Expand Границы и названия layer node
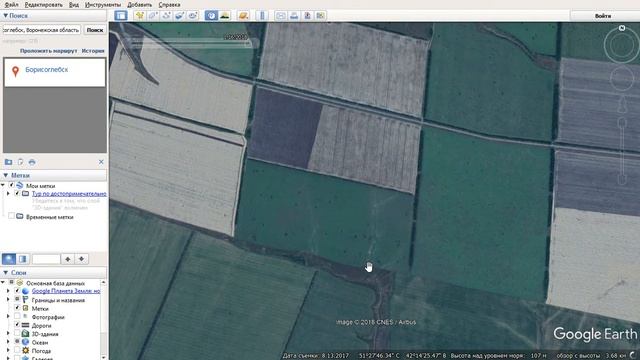Image resolution: width=640 pixels, height=360 pixels. click(x=8, y=300)
